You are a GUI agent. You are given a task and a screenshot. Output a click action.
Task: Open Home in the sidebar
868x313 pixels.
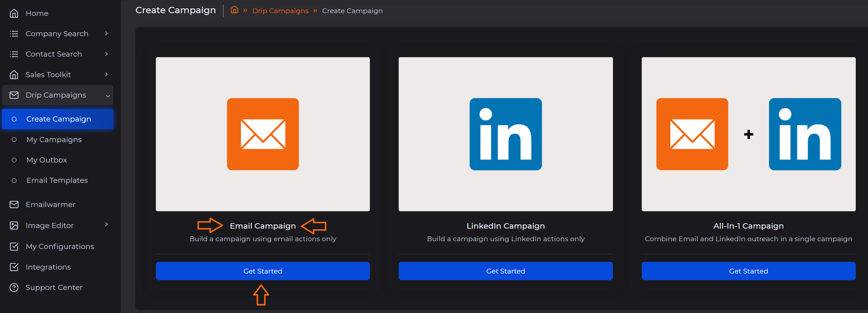(58, 13)
